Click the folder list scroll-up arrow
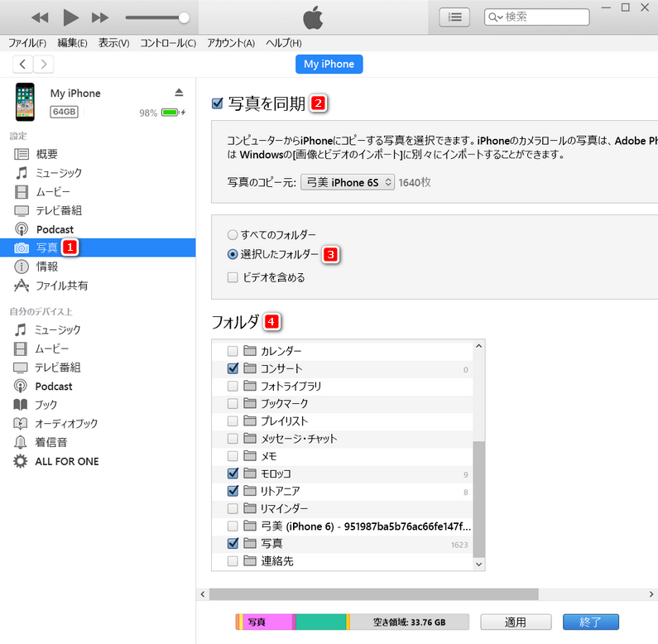 479,346
